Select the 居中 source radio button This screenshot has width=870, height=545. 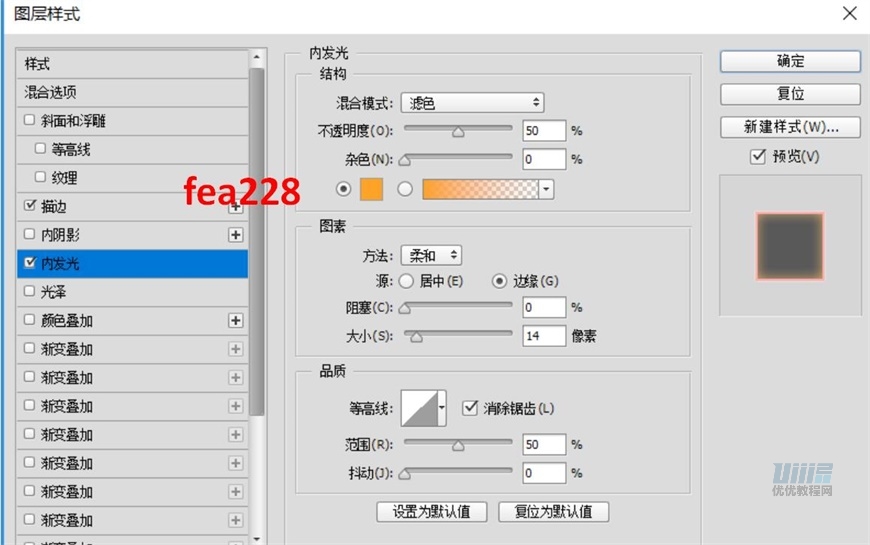[406, 281]
